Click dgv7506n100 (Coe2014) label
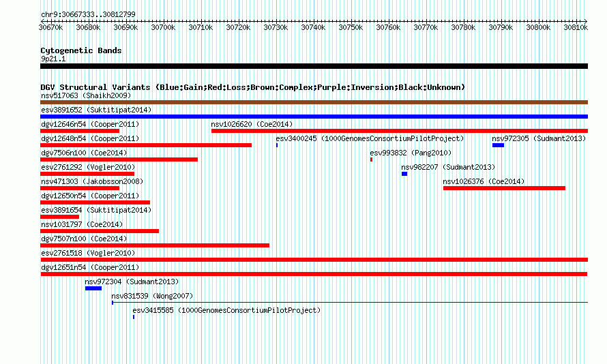The width and height of the screenshot is (607, 364). pyautogui.click(x=84, y=153)
